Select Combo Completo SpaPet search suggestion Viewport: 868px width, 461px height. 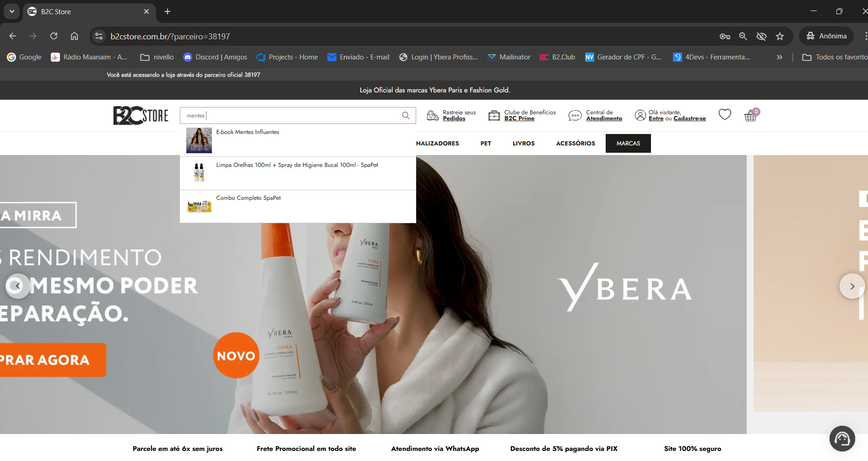[298, 206]
